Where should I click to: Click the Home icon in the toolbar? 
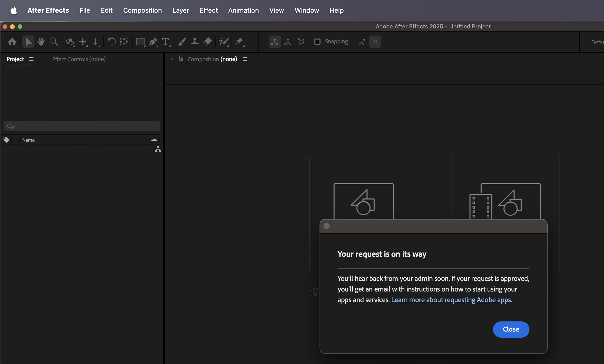pyautogui.click(x=12, y=42)
